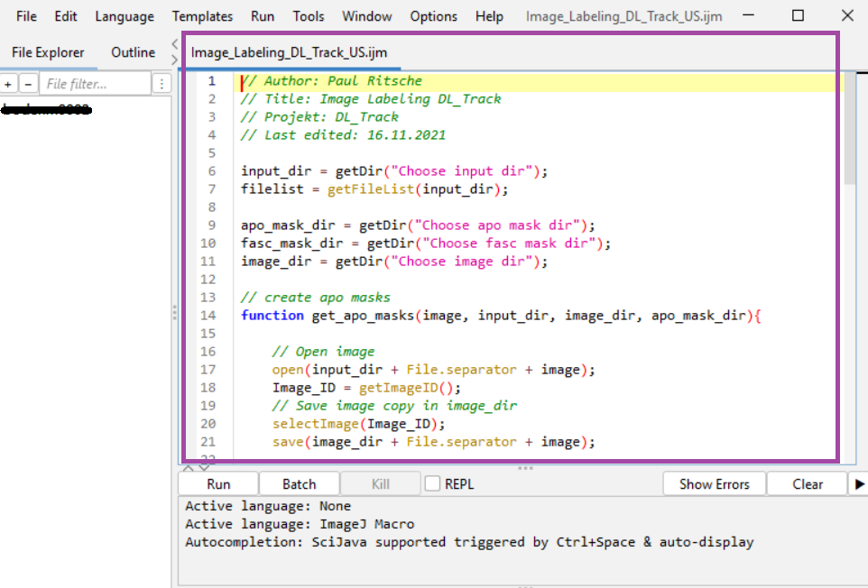
Task: Expand the Options menu
Action: (x=433, y=16)
